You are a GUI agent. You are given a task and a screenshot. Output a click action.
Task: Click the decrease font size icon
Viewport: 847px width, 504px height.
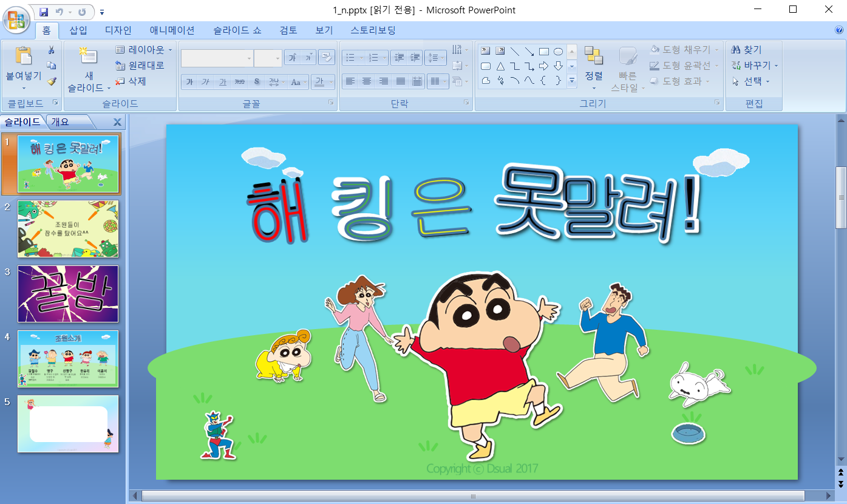[308, 58]
